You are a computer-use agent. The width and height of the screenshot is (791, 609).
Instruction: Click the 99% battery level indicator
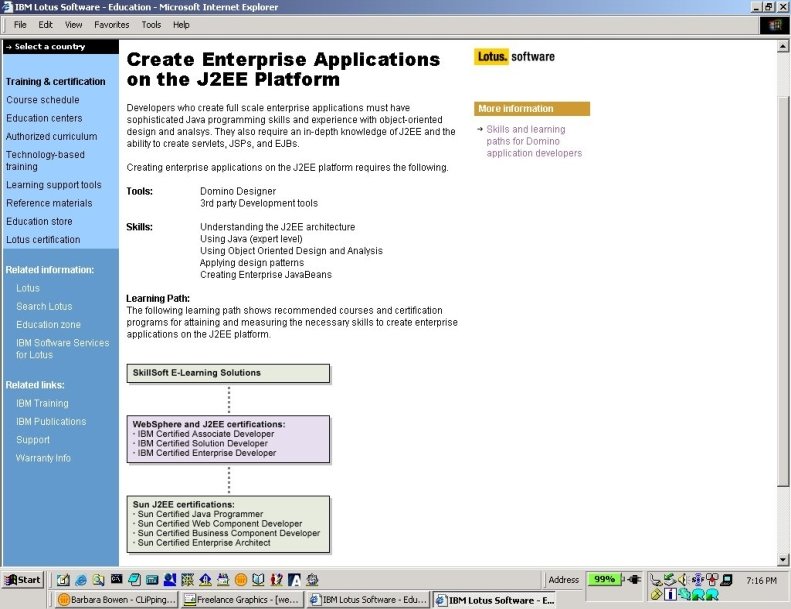tap(604, 579)
